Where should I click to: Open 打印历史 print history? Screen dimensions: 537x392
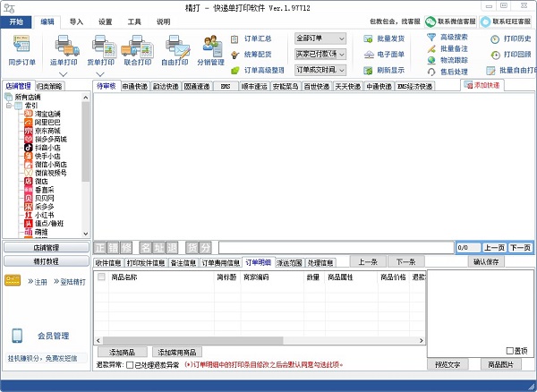511,38
